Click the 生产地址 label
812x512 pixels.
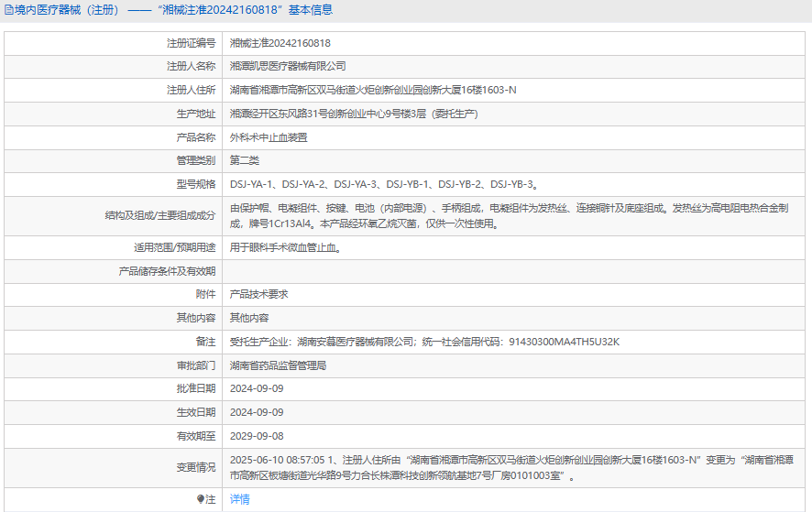click(x=196, y=114)
